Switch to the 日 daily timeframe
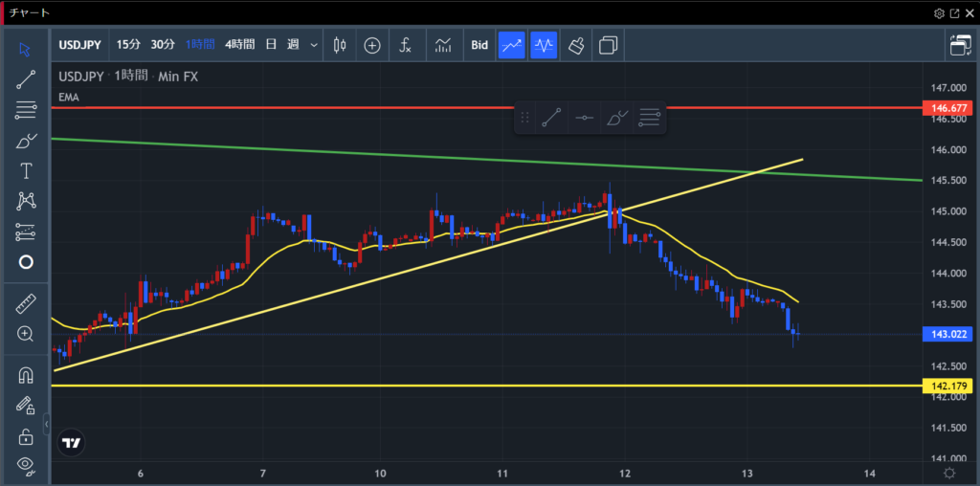The width and height of the screenshot is (980, 486). (x=271, y=45)
